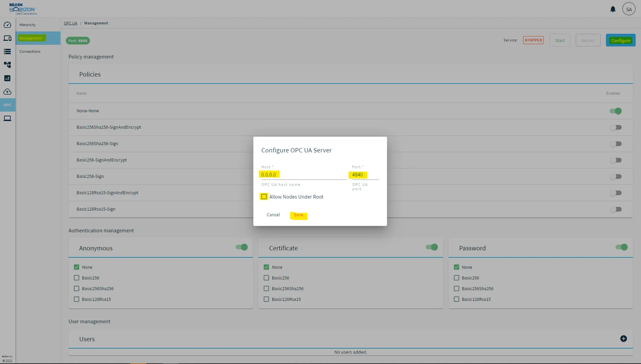641x364 pixels.
Task: Click the Host input field
Action: click(x=304, y=175)
